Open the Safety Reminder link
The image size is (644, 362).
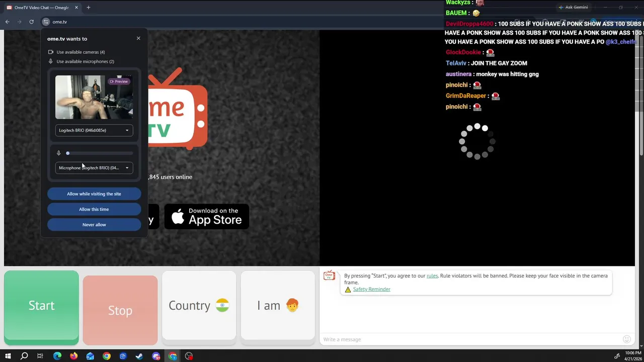click(371, 289)
